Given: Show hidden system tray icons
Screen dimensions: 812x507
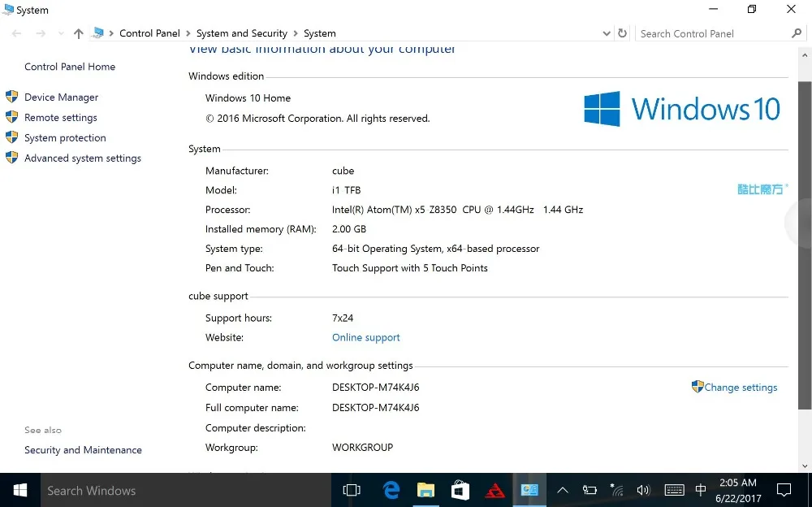Looking at the screenshot, I should click(x=563, y=490).
